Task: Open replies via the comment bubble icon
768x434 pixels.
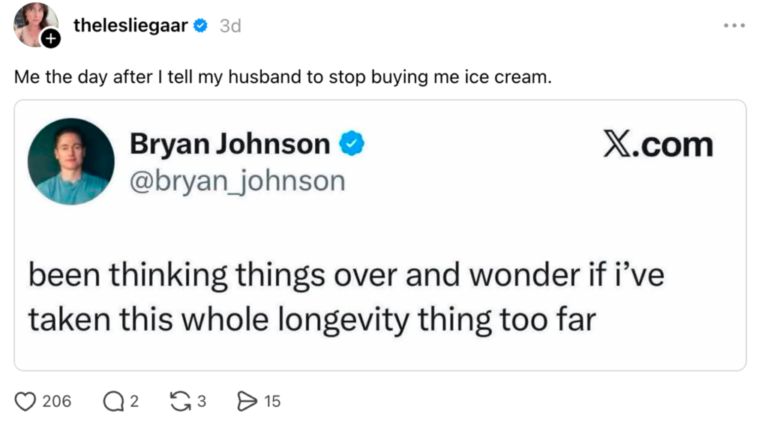Action: click(x=114, y=402)
